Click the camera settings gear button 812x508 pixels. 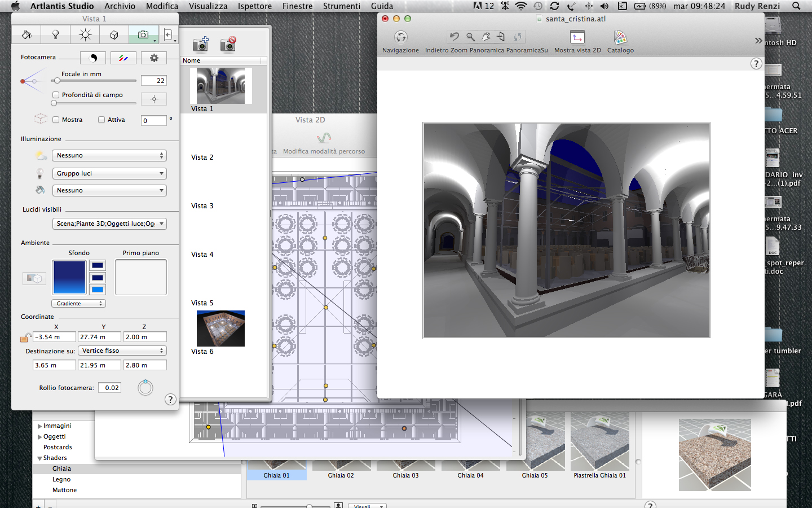coord(154,58)
